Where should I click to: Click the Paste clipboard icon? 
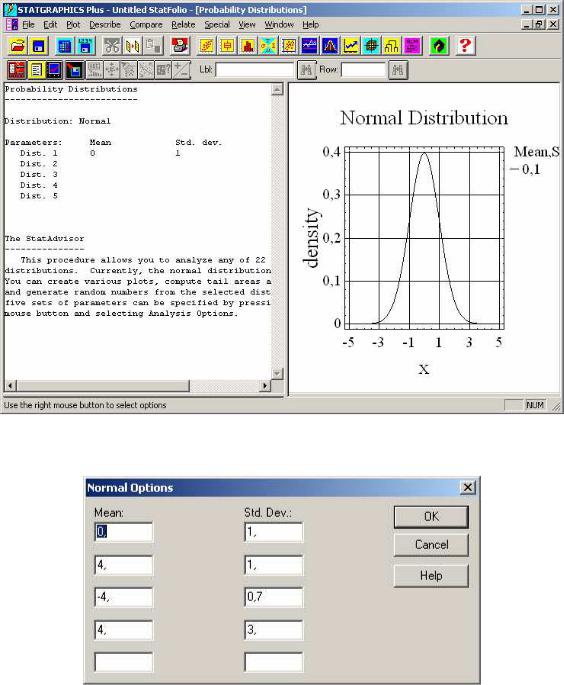pos(153,46)
